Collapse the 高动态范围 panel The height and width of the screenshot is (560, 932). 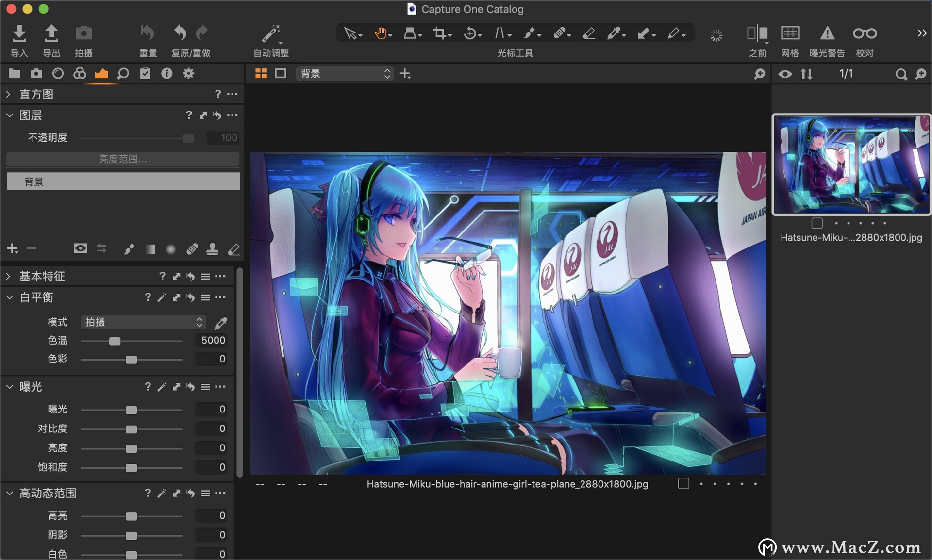pyautogui.click(x=9, y=493)
